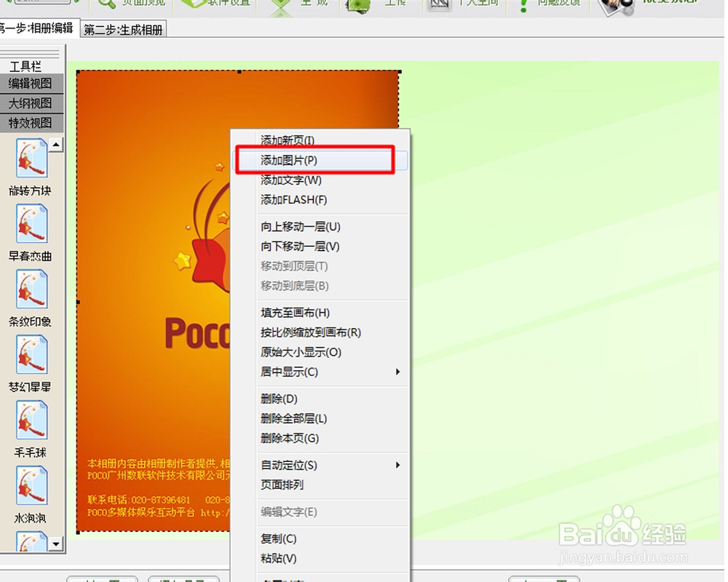Open the 编辑视图 panel
Viewport: 728px width, 582px height.
[31, 84]
